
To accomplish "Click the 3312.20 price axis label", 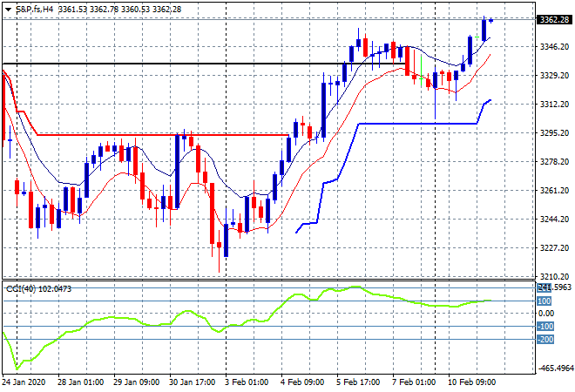I will click(554, 105).
